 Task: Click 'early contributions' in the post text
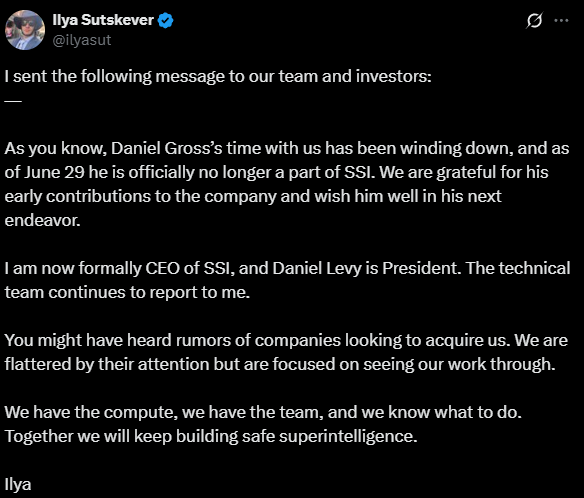[77, 196]
